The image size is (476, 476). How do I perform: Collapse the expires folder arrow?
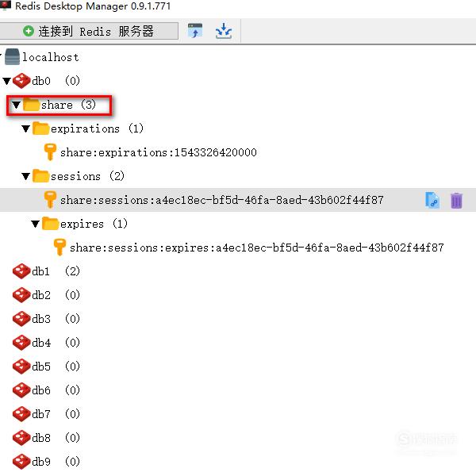[35, 224]
